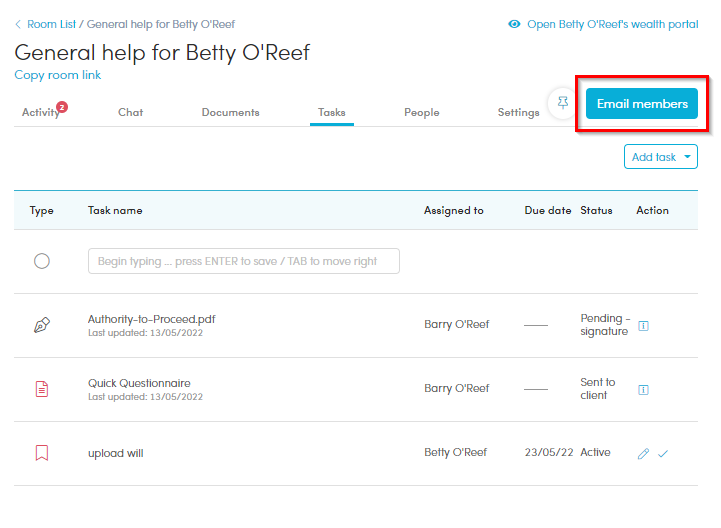The height and width of the screenshot is (528, 721).
Task: Open info icon for Quick Questionnaire task
Action: click(643, 390)
